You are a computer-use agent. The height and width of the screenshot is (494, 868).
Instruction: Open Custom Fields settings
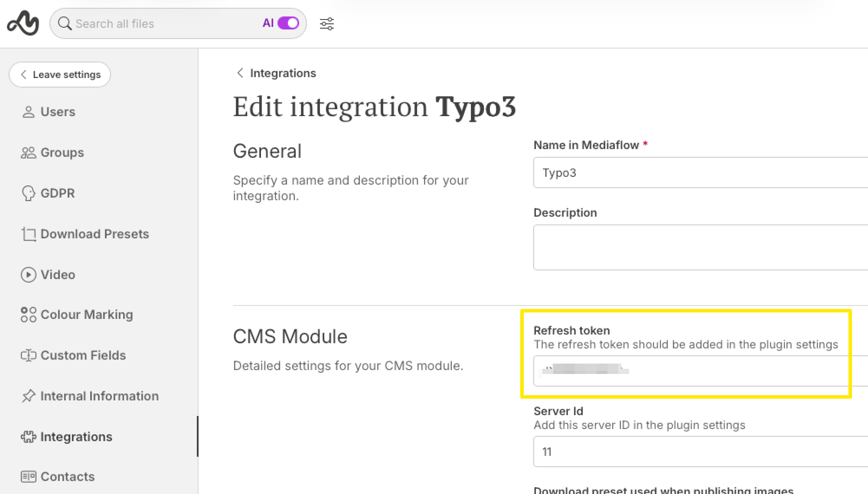[x=83, y=355]
